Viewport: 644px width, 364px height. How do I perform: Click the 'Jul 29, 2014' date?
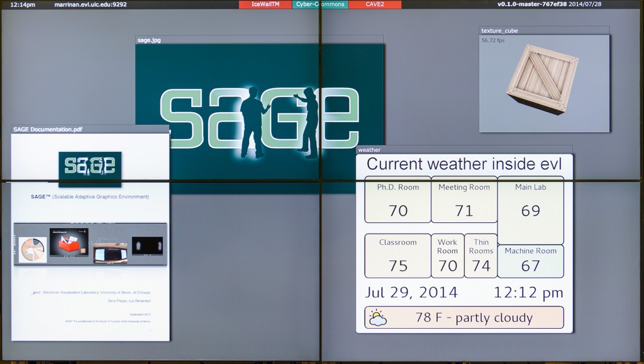coord(411,292)
